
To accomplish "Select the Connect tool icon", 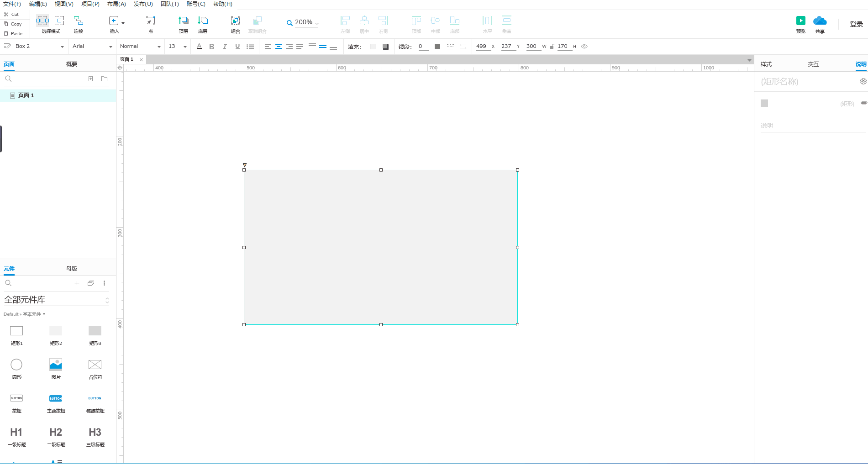I will click(x=79, y=21).
